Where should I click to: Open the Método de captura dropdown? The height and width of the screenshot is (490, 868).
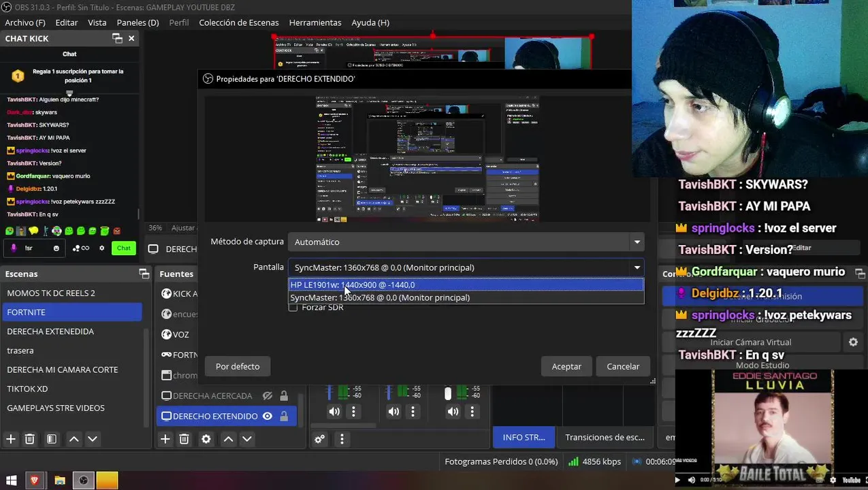click(466, 242)
